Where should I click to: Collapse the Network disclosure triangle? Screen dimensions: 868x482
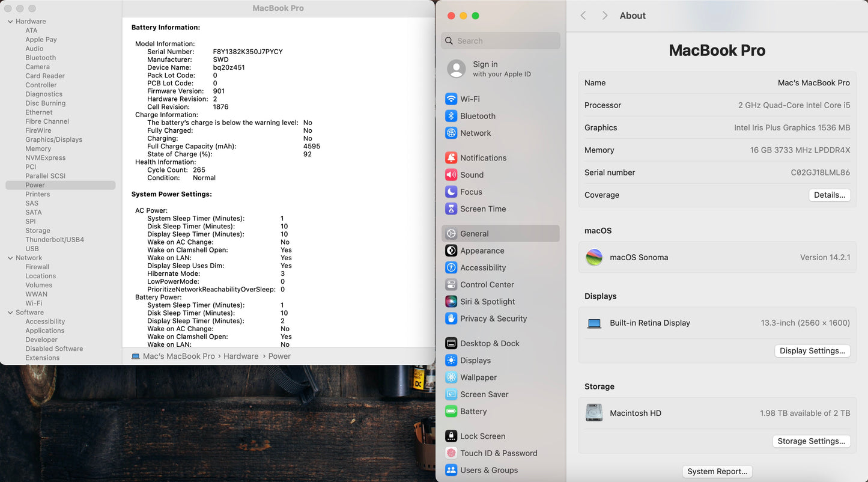click(10, 258)
